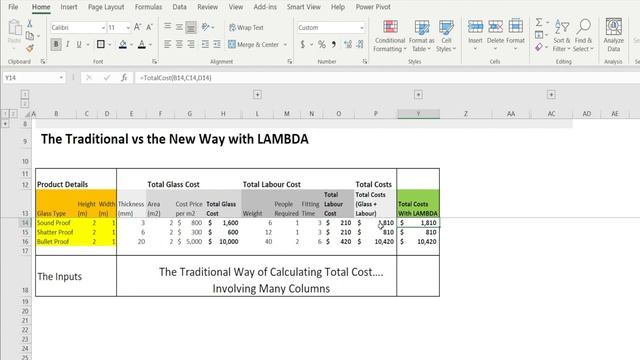Toggle Italic formatting
Viewport: 640px width, 360px height.
click(67, 44)
